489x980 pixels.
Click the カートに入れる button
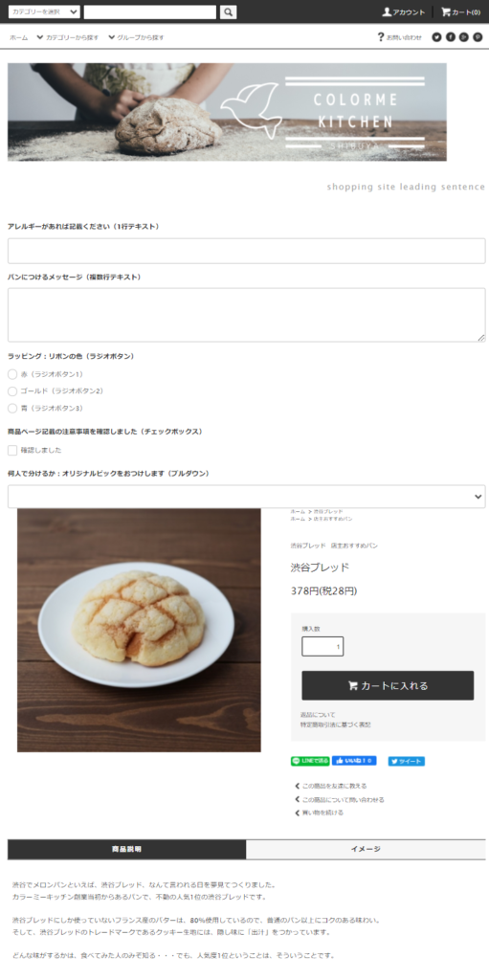(x=388, y=685)
